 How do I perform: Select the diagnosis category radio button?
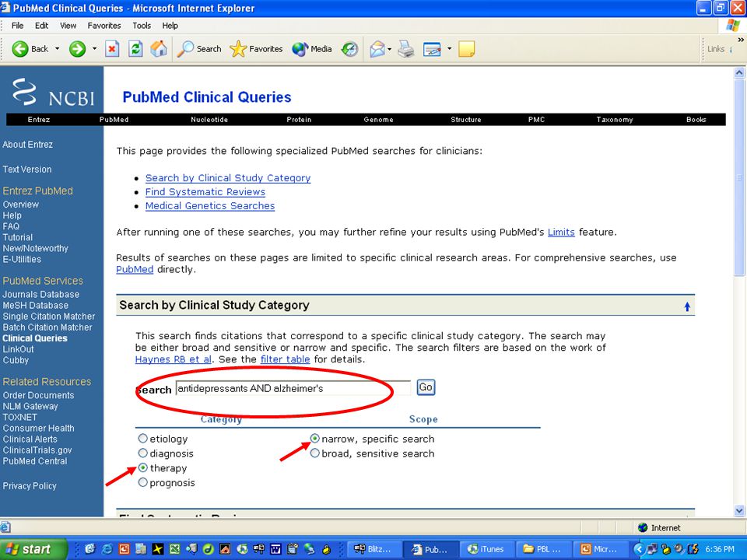coord(142,453)
